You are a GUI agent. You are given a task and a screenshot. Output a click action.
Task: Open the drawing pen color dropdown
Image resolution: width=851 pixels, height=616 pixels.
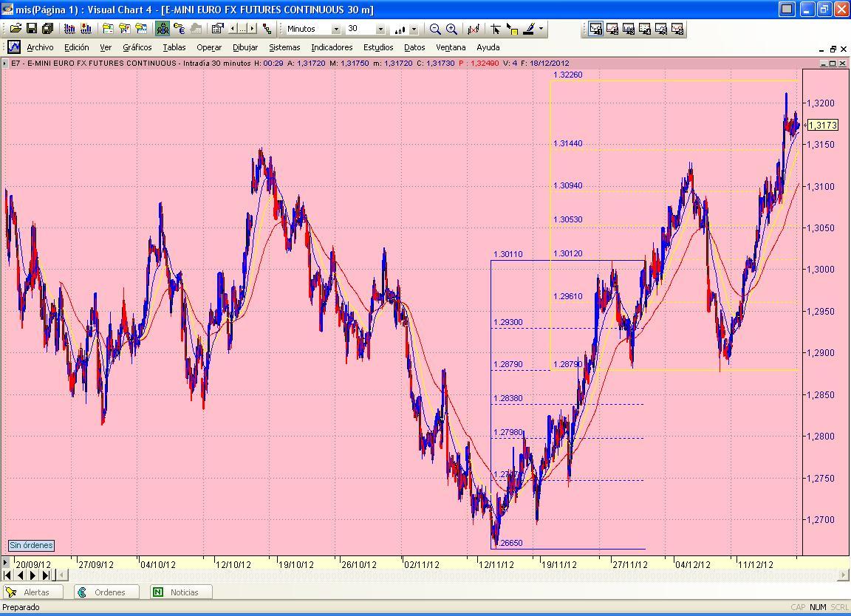point(541,29)
